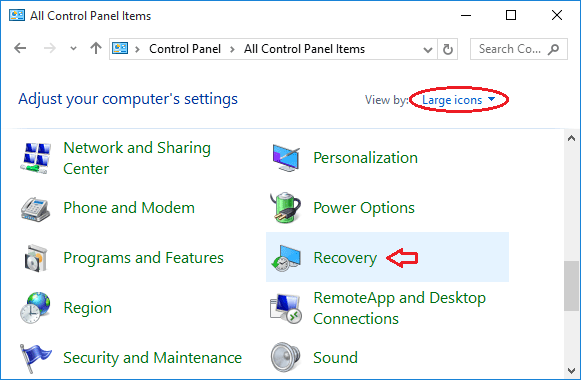Click the Personalization monitor icon

pyautogui.click(x=286, y=158)
